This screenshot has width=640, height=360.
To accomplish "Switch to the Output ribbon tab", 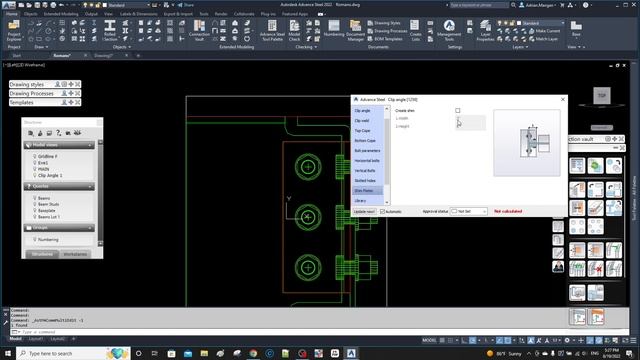I will [91, 14].
